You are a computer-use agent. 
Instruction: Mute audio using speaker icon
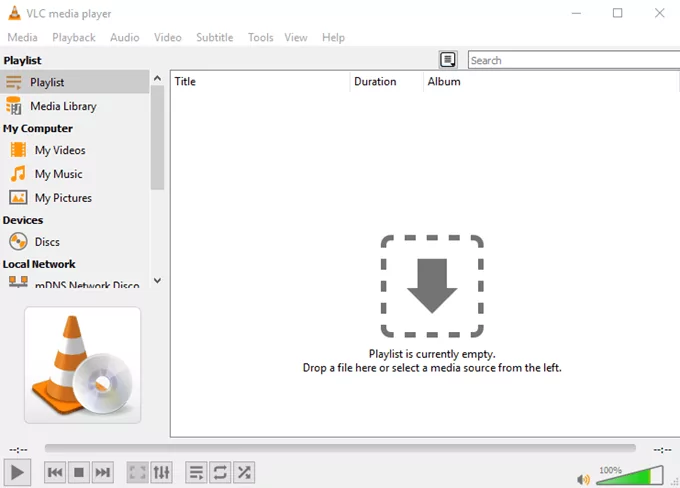pyautogui.click(x=584, y=479)
